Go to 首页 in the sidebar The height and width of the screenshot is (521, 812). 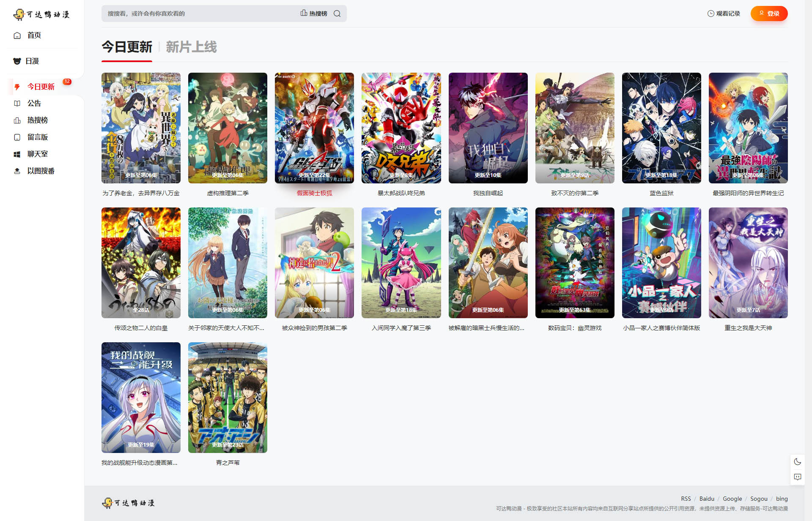tap(34, 35)
